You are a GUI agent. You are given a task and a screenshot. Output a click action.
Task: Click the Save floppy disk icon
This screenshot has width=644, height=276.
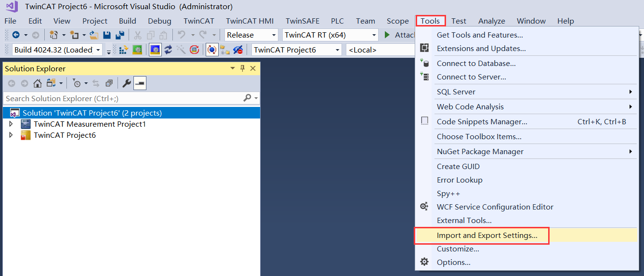[107, 35]
